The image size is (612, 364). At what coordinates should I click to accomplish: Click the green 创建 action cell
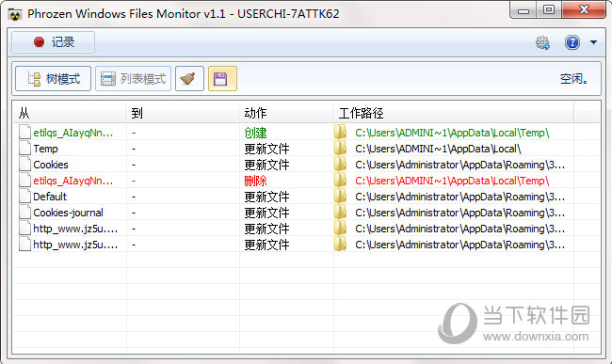256,133
